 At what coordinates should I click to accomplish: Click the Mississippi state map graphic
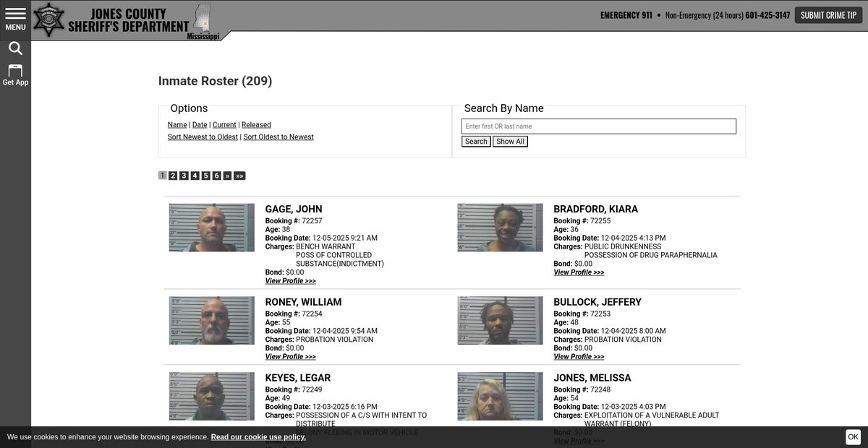coord(202,18)
